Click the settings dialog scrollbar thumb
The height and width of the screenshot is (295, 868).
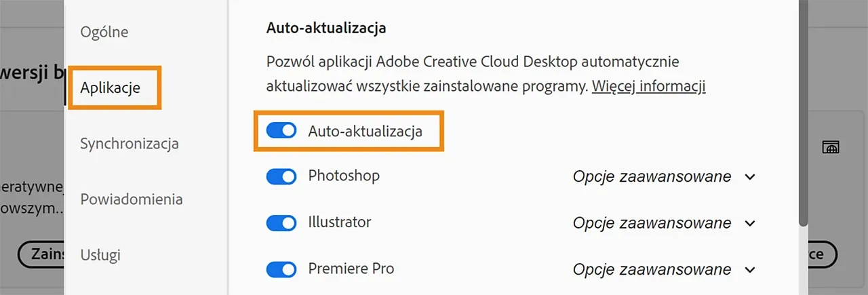coord(804,109)
